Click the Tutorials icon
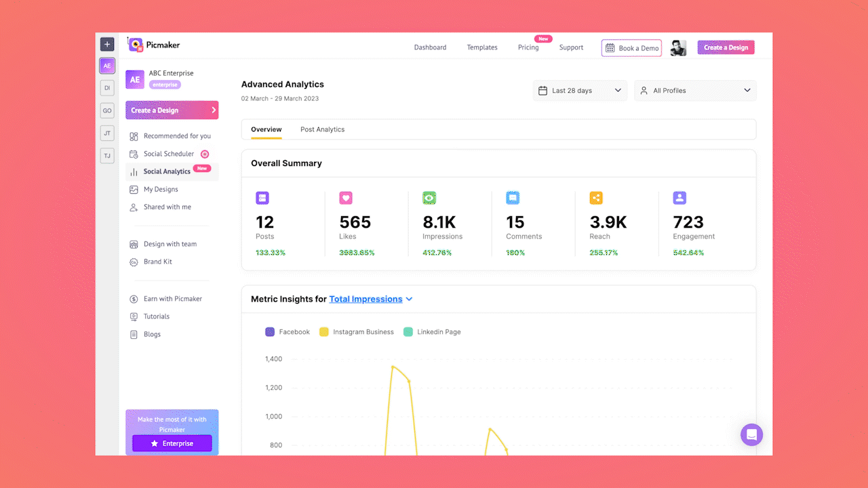Screen dimensions: 868x488 pyautogui.click(x=134, y=317)
